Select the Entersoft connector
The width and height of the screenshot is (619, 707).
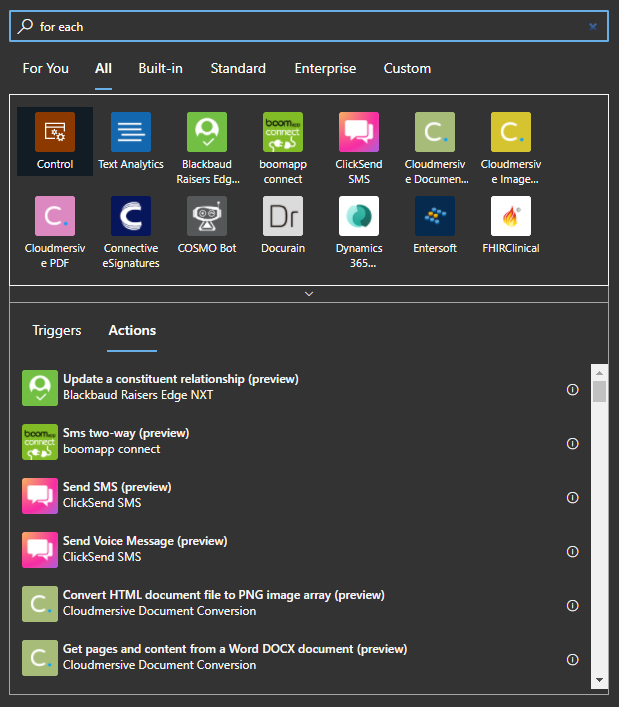(x=435, y=216)
